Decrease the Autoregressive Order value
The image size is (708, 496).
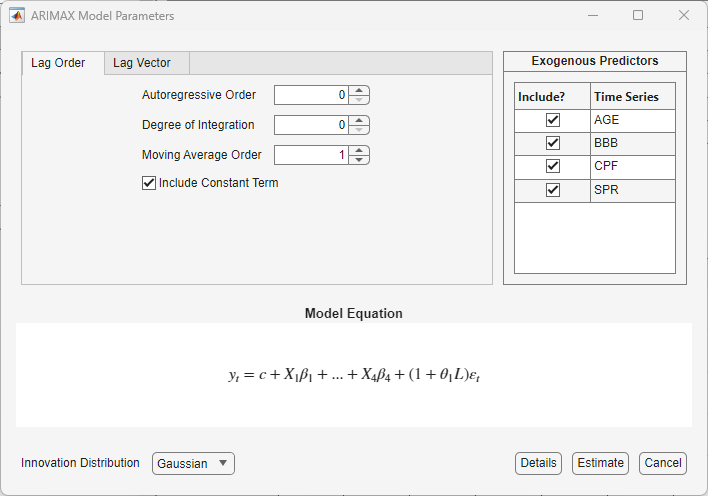[360, 100]
